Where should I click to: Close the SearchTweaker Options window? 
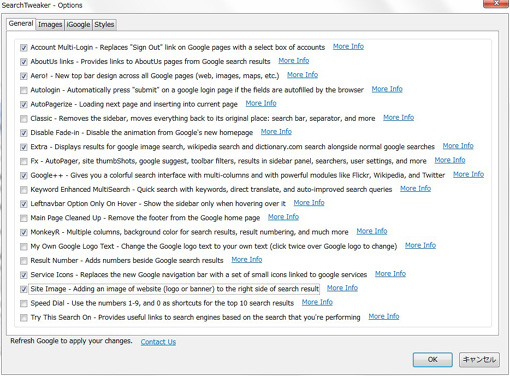click(x=496, y=3)
